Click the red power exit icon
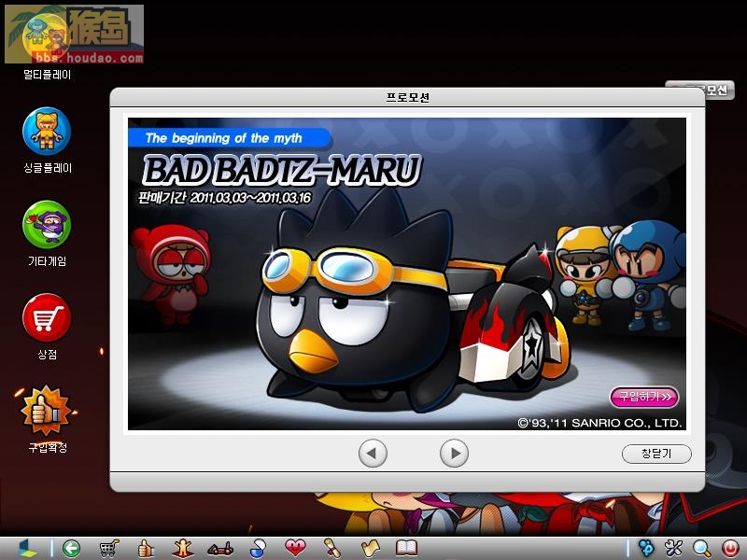Screen dimensions: 747x560 pyautogui.click(x=729, y=549)
